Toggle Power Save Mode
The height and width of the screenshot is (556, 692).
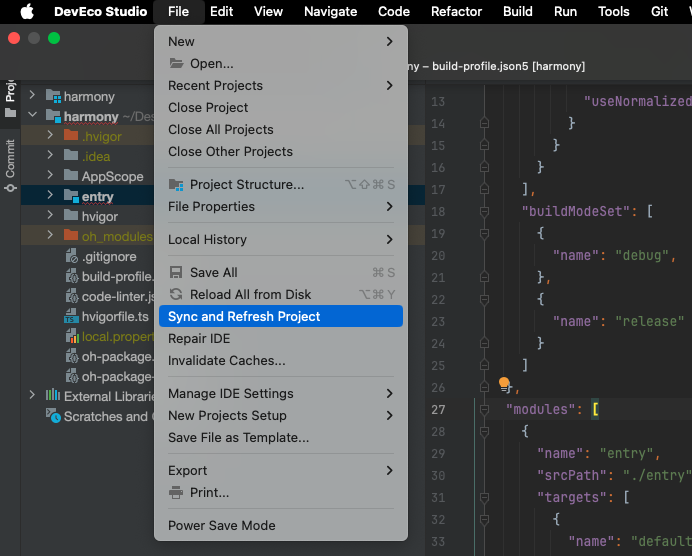tap(221, 526)
